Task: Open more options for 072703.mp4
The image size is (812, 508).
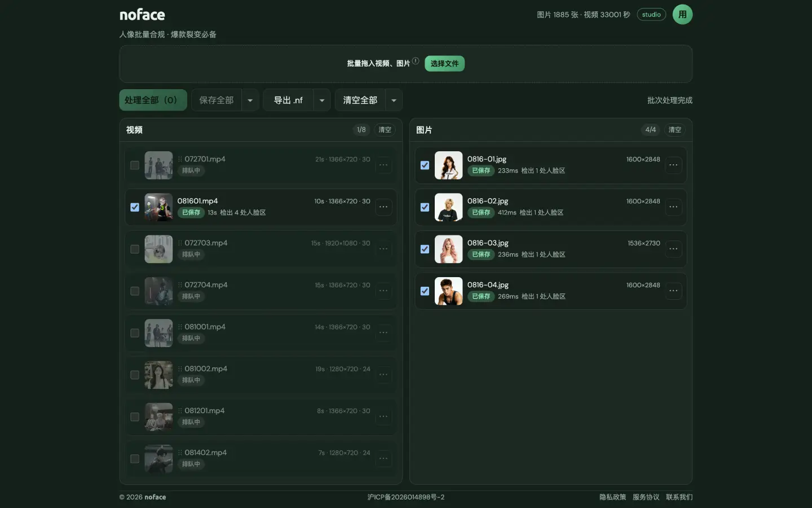Action: 383,249
